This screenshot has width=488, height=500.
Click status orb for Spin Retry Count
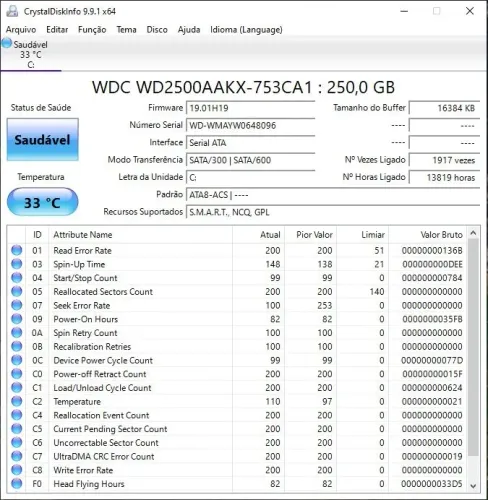[x=17, y=333]
